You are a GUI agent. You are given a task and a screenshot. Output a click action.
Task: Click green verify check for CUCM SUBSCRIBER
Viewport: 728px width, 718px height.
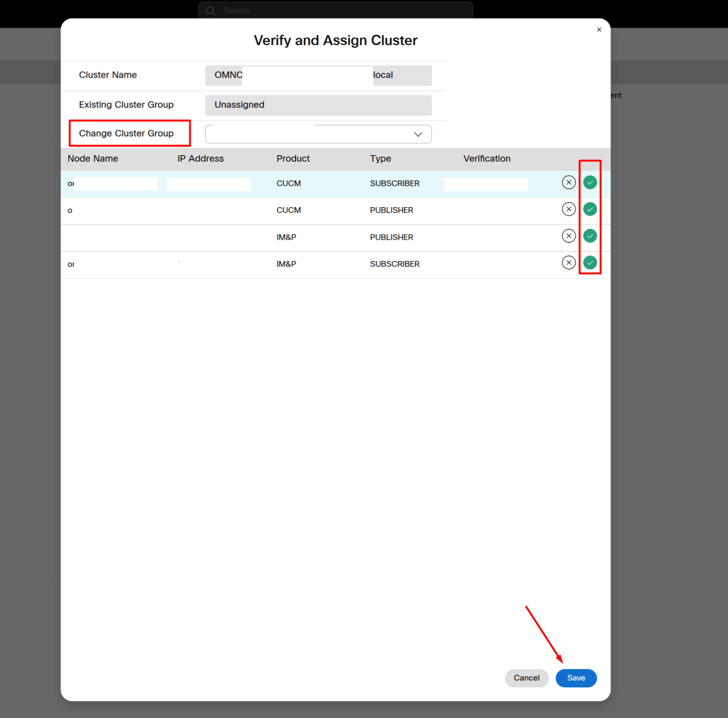[590, 183]
